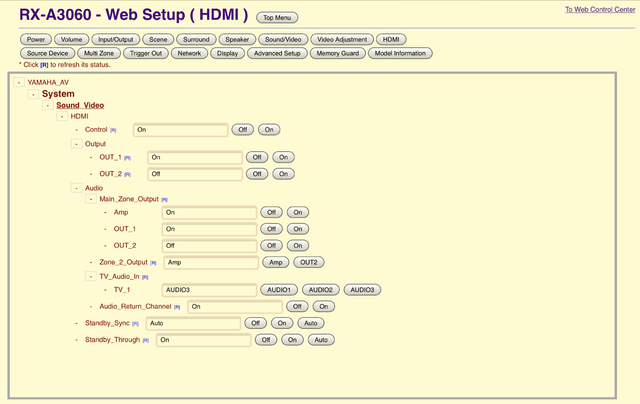Collapse the Output node

pyautogui.click(x=76, y=144)
